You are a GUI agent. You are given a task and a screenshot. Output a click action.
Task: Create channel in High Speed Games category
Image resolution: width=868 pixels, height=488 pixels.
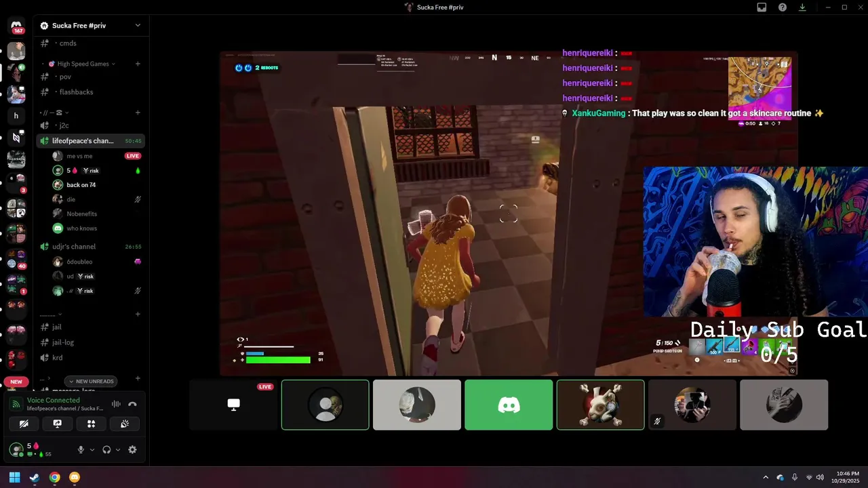(138, 64)
